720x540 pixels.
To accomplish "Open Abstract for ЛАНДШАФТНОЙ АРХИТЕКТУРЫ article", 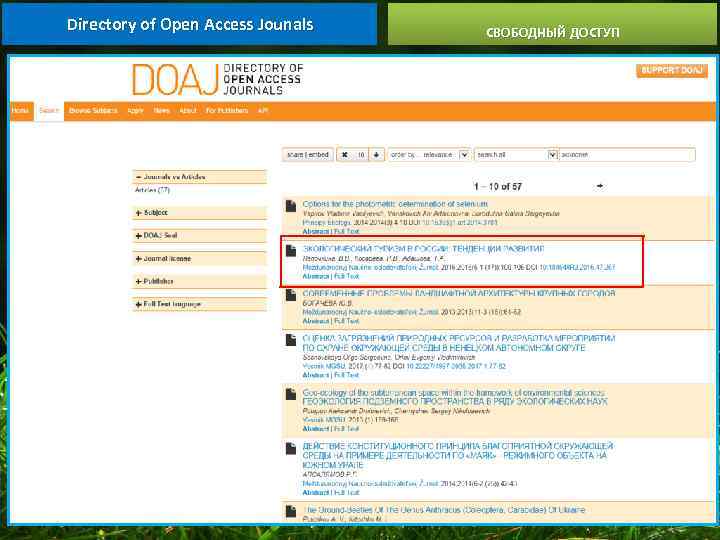I will [x=316, y=321].
